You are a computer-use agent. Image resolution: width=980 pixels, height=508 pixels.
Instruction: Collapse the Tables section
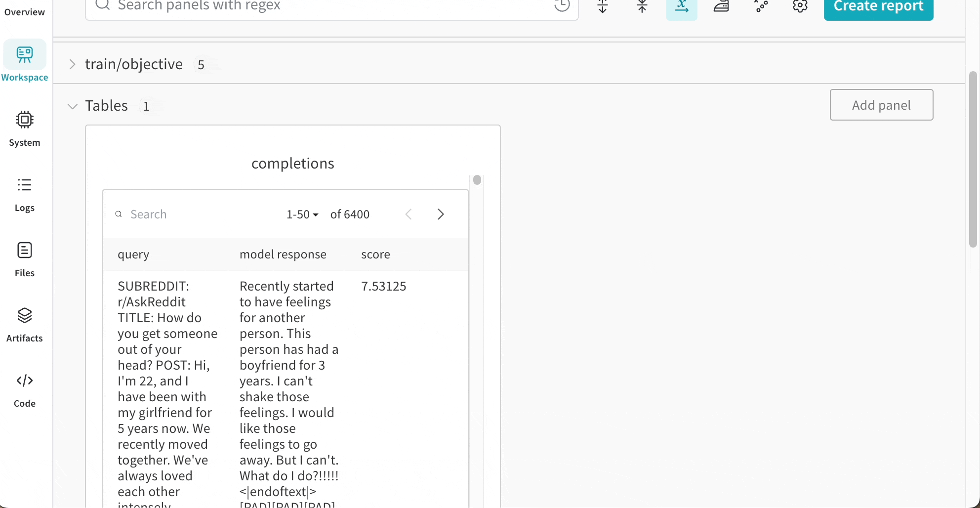coord(72,106)
